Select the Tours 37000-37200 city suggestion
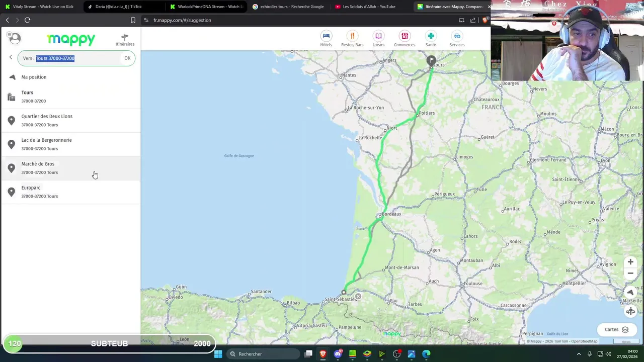This screenshot has width=644, height=362. [x=70, y=97]
